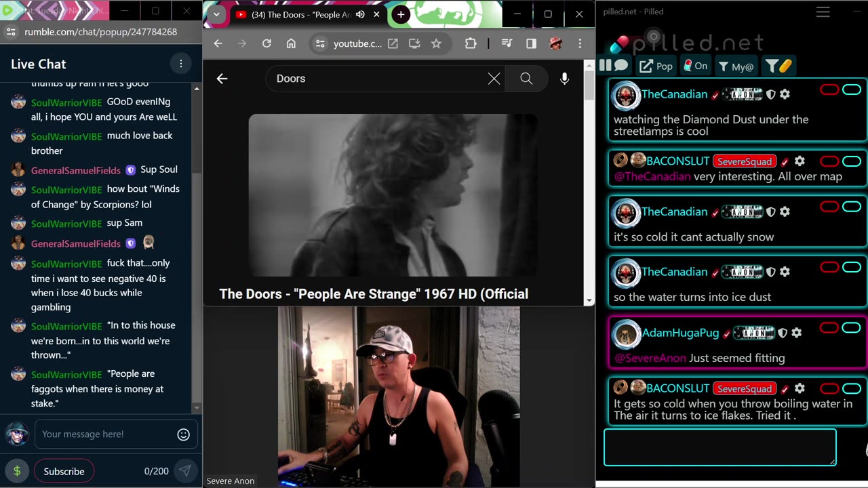Image resolution: width=868 pixels, height=488 pixels.
Task: Toggle cyan pill on TheCanadian Diamond Dust message
Action: [x=852, y=89]
